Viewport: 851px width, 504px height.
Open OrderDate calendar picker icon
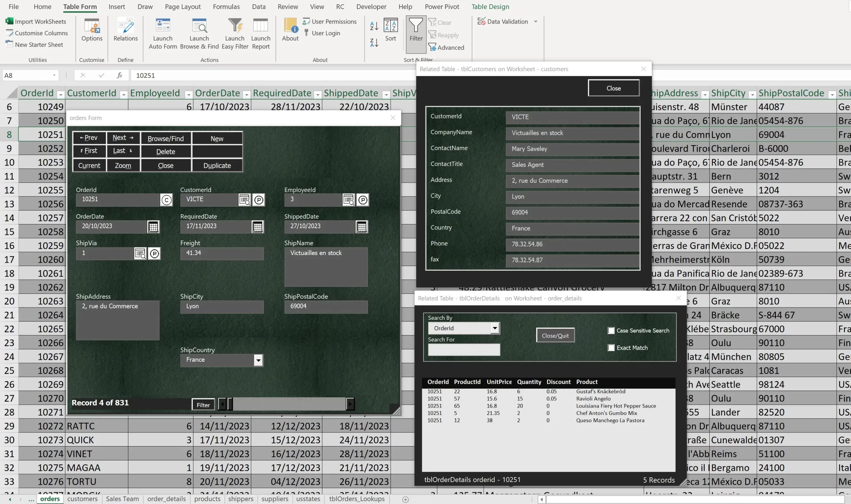153,226
